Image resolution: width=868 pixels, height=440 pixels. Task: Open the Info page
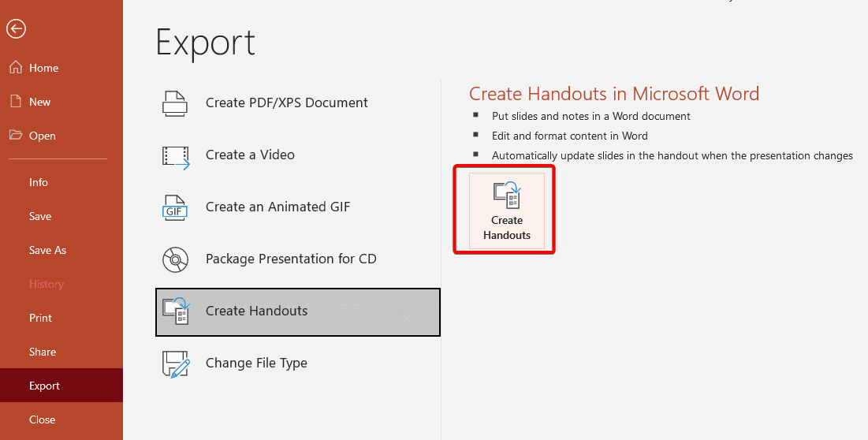[x=38, y=182]
